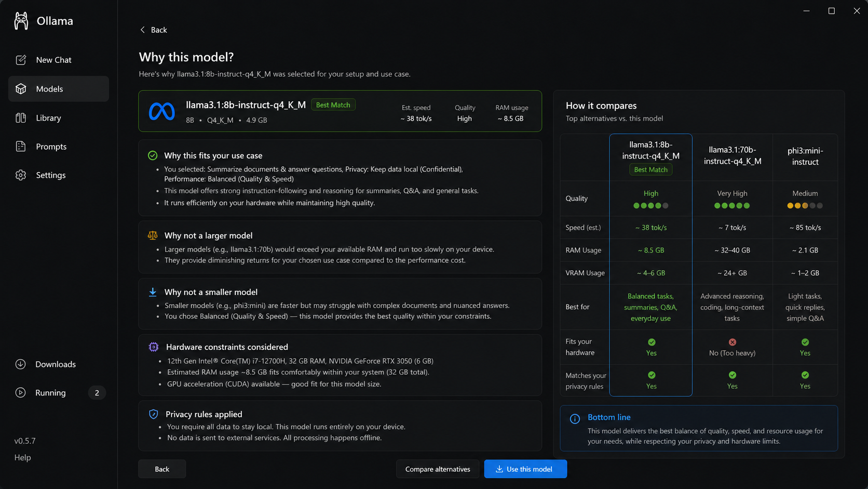Click the 'Bottom line' heading

point(609,417)
